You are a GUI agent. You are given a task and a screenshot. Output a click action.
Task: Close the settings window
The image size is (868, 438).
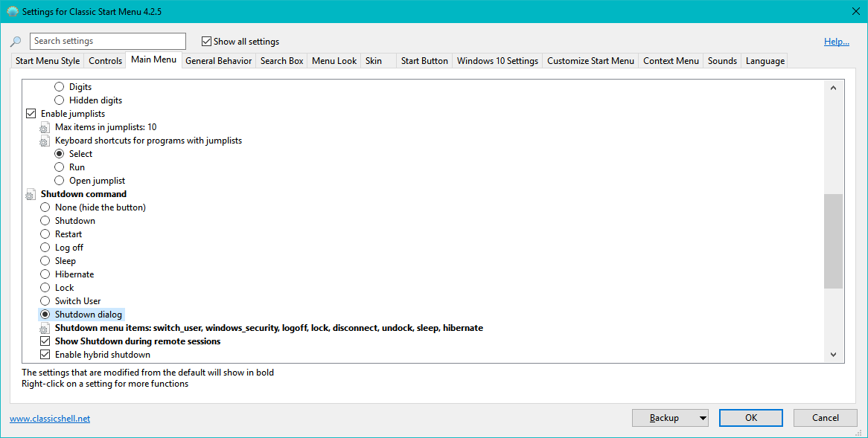[855, 11]
